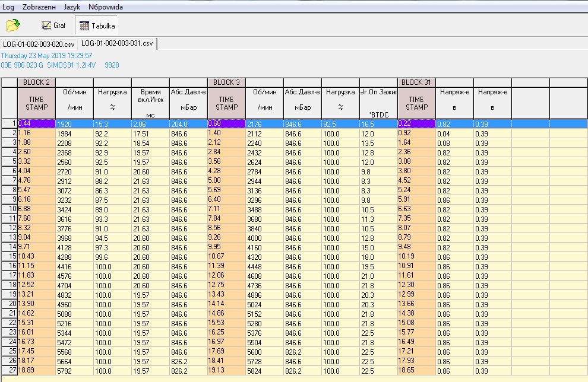The image size is (588, 382).
Task: Open the Jazyk language menu
Action: (x=72, y=7)
